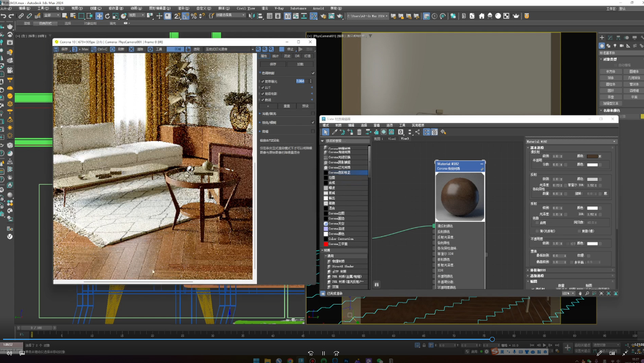Image resolution: width=644 pixels, height=363 pixels.
Task: Pick material from object with eyedropper
Action: pyautogui.click(x=334, y=132)
